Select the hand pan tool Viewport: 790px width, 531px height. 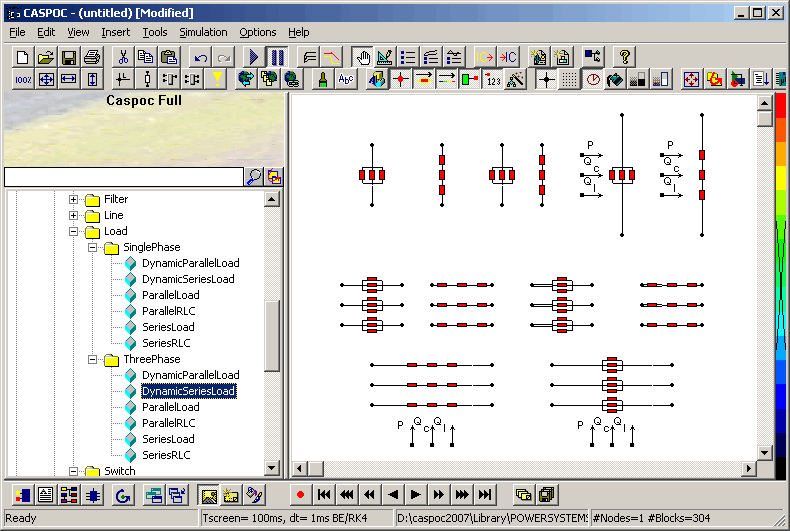(362, 58)
